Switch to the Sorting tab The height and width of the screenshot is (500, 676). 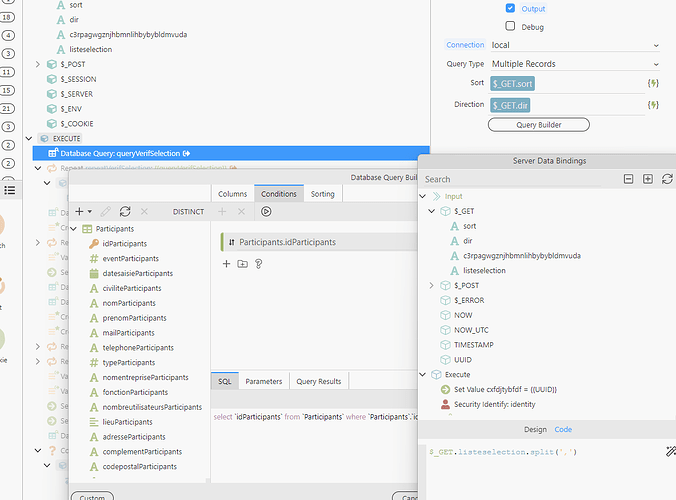323,194
